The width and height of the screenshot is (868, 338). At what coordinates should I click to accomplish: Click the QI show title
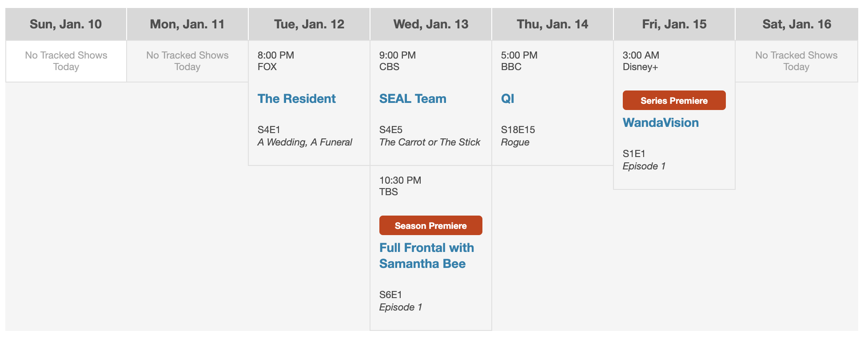point(508,98)
